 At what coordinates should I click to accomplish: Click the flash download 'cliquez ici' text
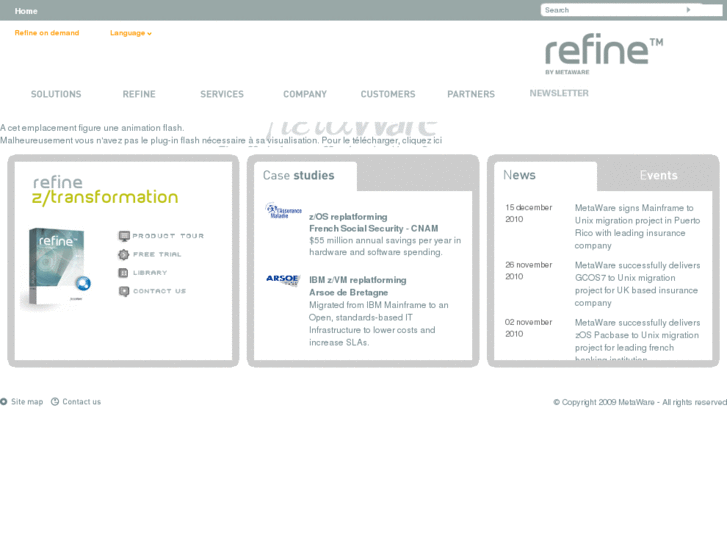pos(422,140)
